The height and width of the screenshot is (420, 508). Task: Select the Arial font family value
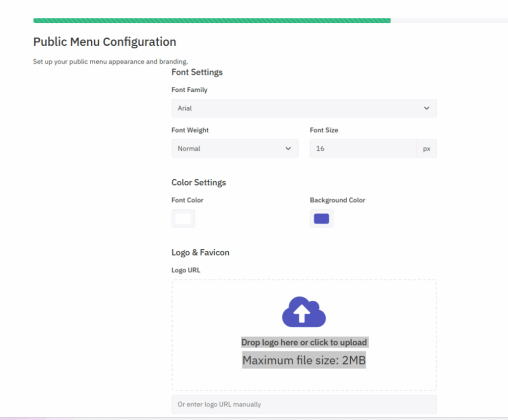coord(185,108)
